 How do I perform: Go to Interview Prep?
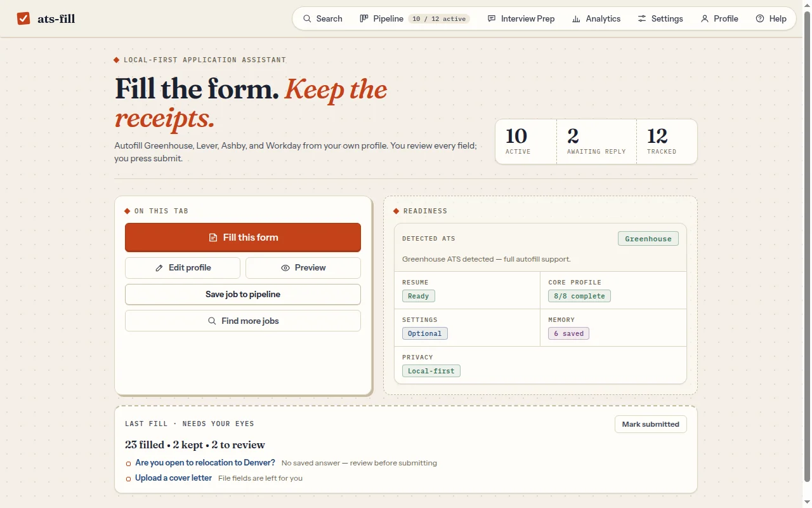[x=521, y=19]
